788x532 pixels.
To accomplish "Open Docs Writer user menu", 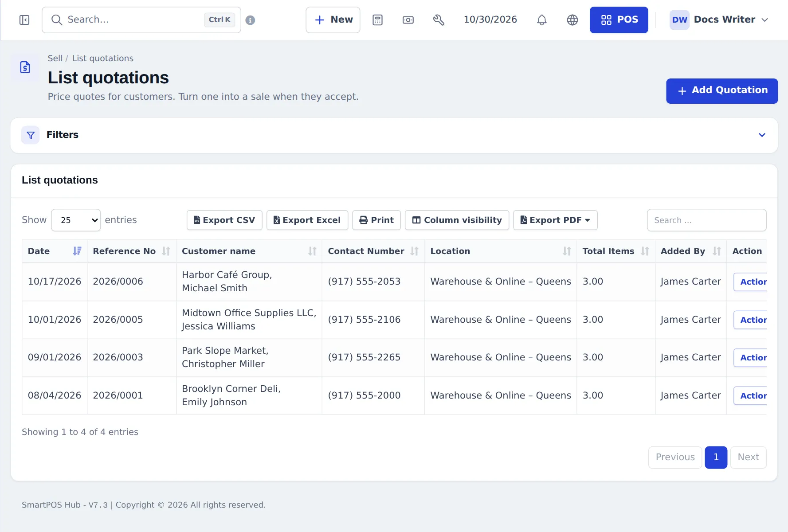I will (x=719, y=20).
